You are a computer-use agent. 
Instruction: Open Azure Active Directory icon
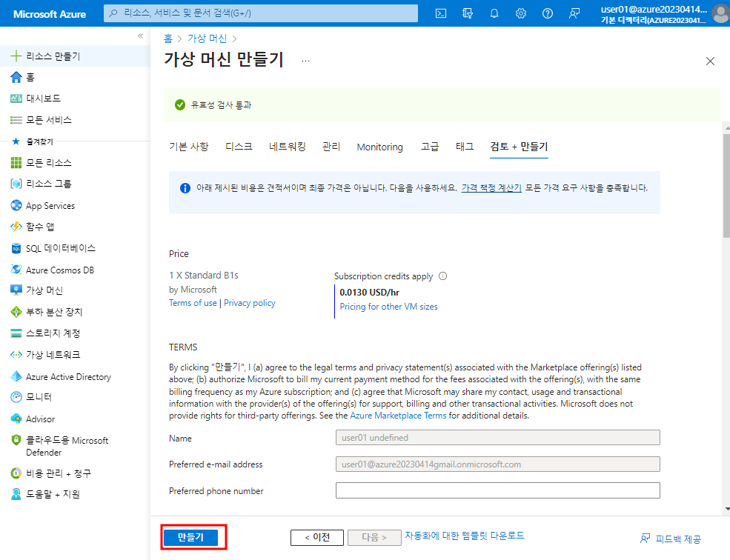(x=16, y=376)
